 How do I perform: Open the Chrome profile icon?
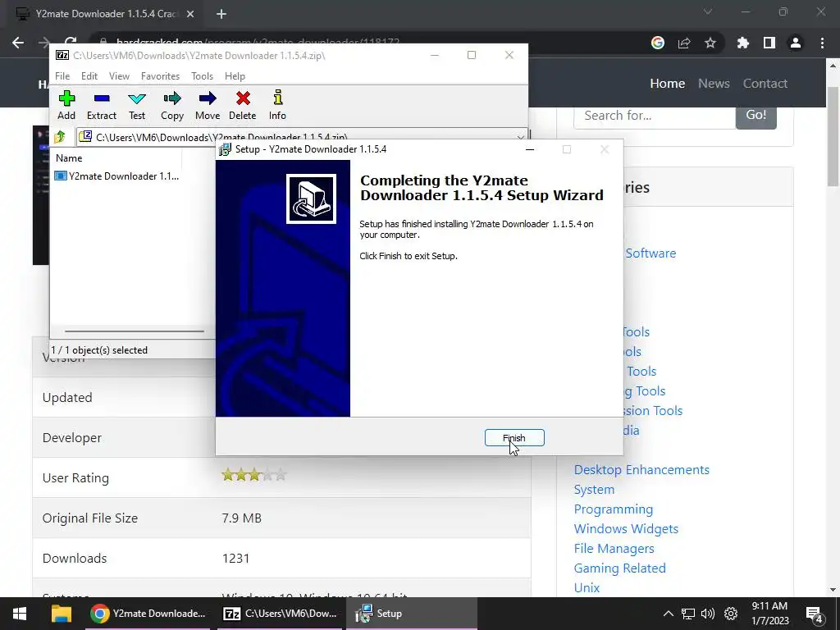coord(796,43)
